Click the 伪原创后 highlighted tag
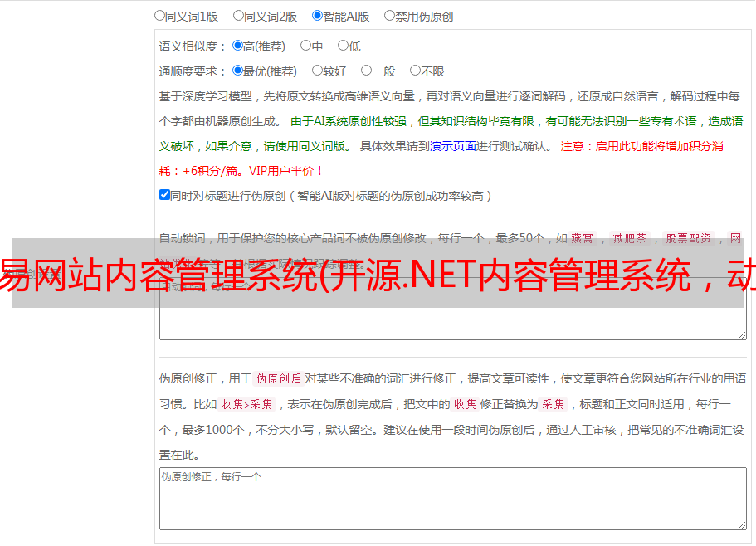This screenshot has height=546, width=756. tap(279, 378)
